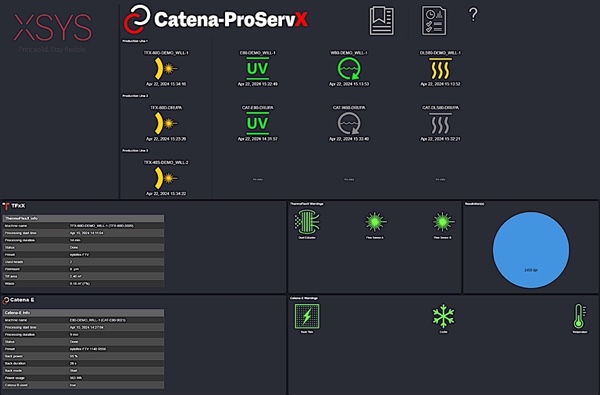Select the gray washer icon in Production Line 2
Viewport: 600px width, 395px height.
(x=349, y=124)
